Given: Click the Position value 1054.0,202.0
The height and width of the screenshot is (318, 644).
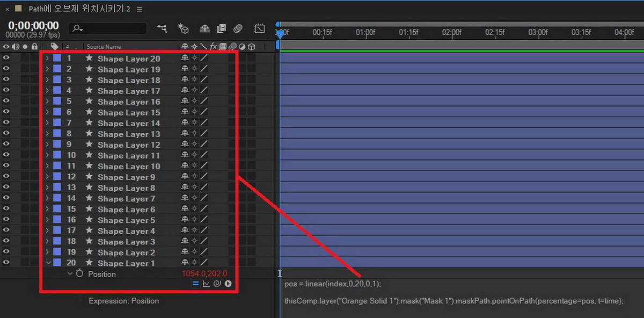Looking at the screenshot, I should [x=204, y=274].
